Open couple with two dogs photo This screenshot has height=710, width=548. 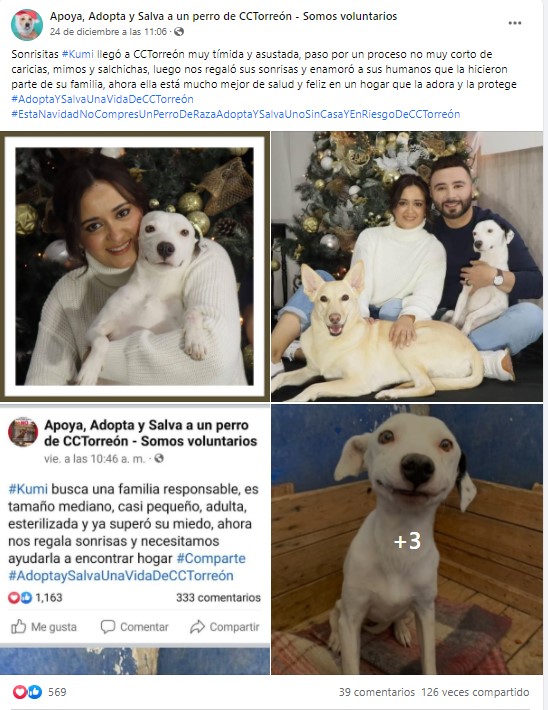(x=407, y=266)
